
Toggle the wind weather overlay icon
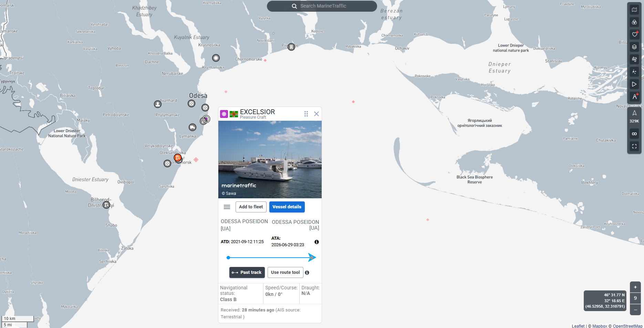pos(634,59)
